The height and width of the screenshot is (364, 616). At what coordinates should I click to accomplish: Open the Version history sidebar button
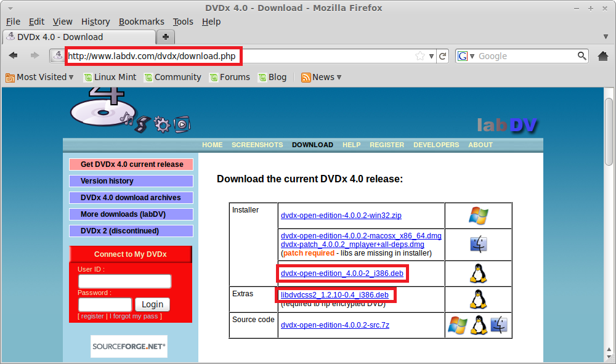point(131,181)
